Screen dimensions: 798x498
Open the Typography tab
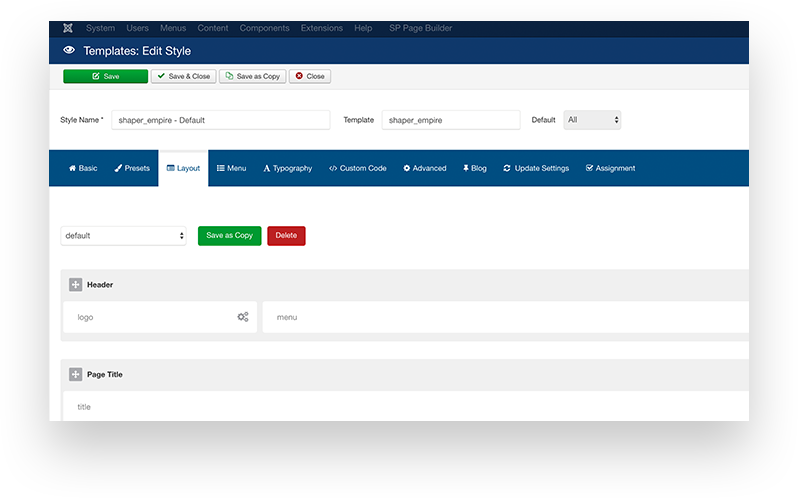[x=287, y=168]
